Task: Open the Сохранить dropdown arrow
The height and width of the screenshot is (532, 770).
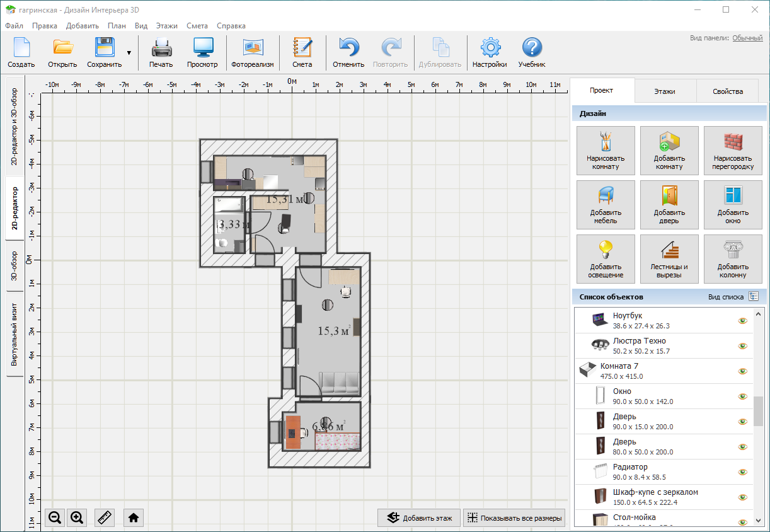Action: tap(129, 53)
